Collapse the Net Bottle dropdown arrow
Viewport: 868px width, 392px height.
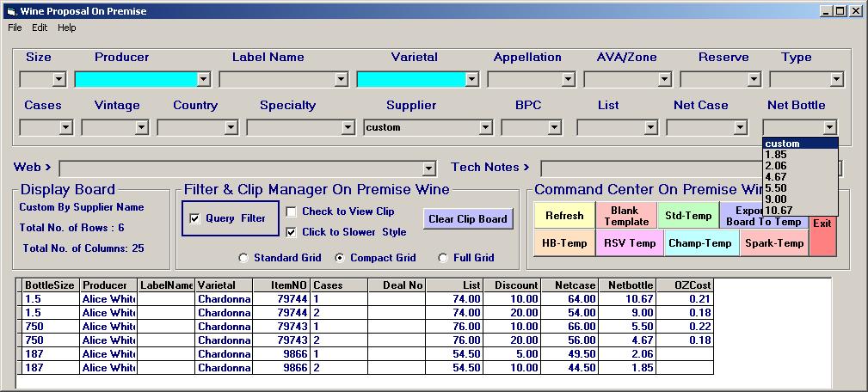click(829, 128)
